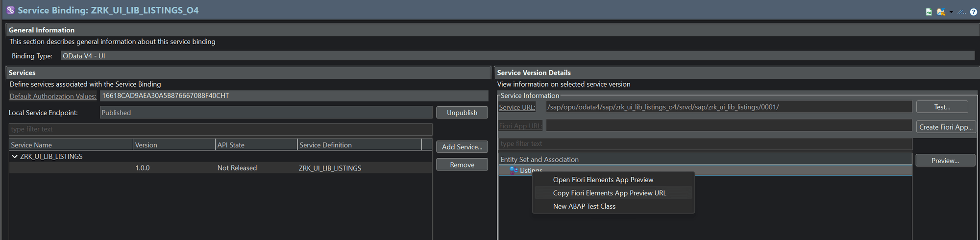Collapse the ZRK_UI_LIB_LISTINGS service node
This screenshot has height=240, width=980.
(15, 157)
